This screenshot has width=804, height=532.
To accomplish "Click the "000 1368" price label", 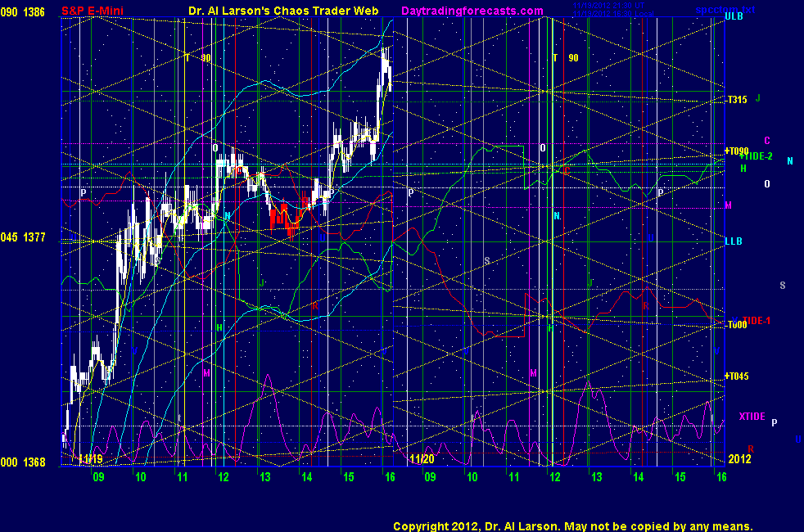I will pos(23,462).
